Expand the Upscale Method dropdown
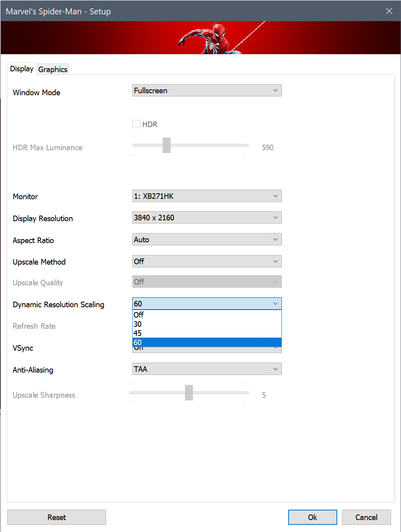 207,261
